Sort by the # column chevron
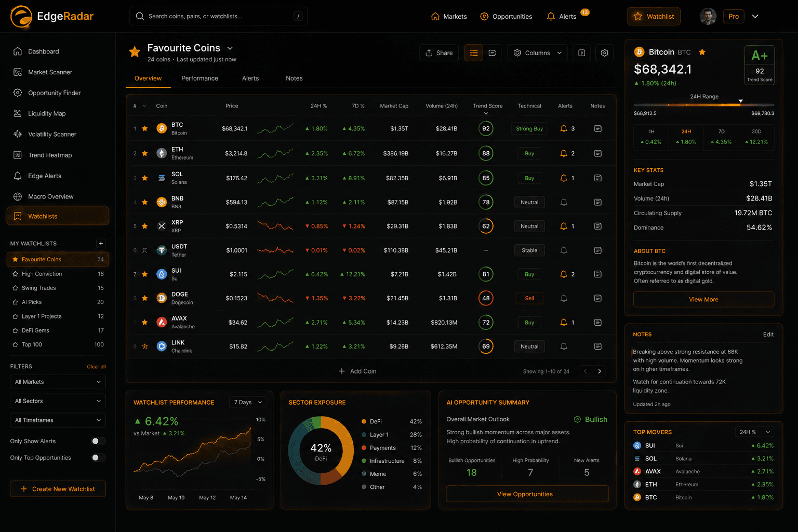Image resolution: width=798 pixels, height=532 pixels. (x=144, y=106)
